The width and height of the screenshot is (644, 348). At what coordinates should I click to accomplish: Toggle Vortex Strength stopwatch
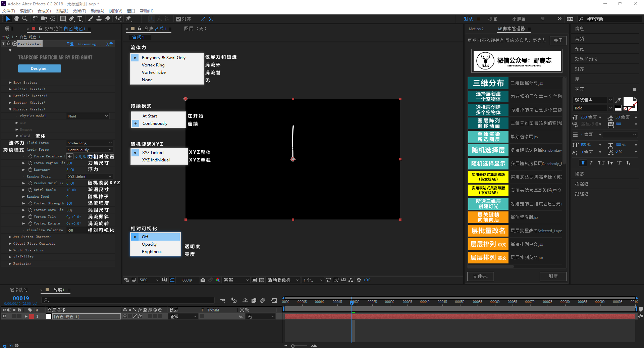(x=30, y=203)
